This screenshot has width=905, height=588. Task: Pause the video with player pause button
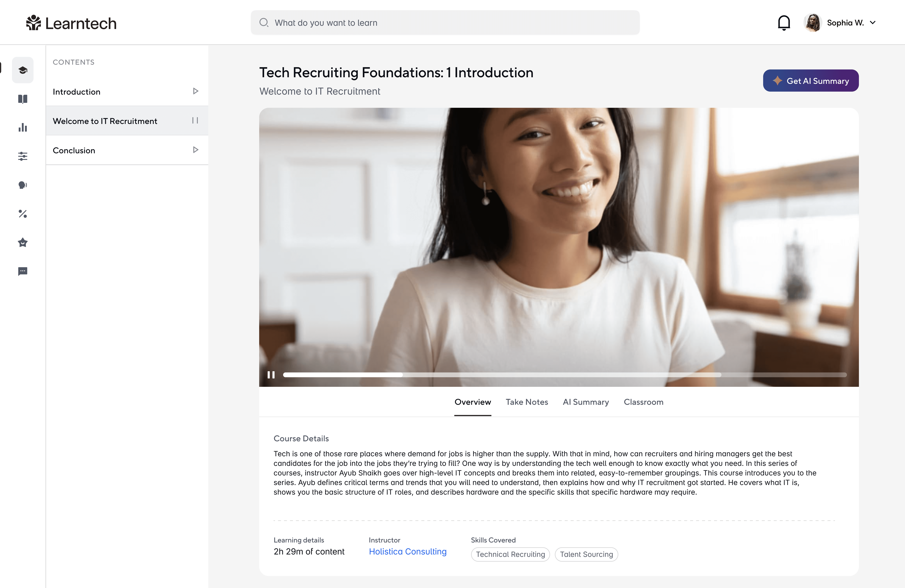[271, 375]
